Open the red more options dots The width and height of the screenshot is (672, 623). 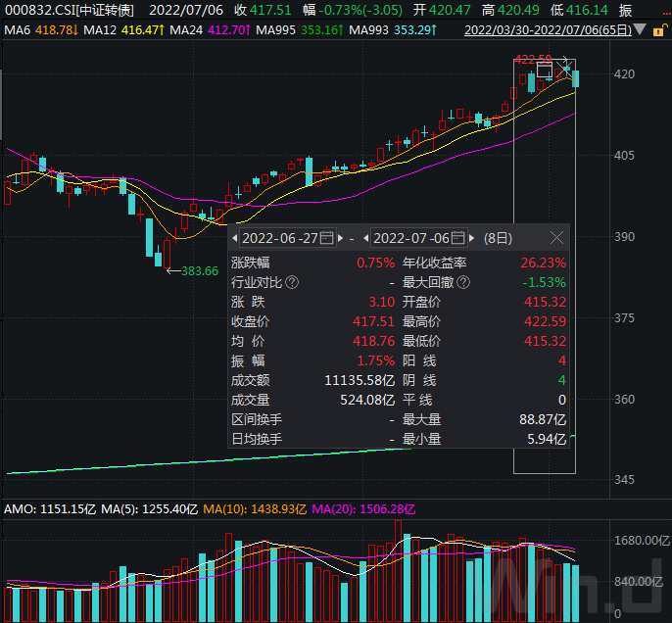coord(666,14)
